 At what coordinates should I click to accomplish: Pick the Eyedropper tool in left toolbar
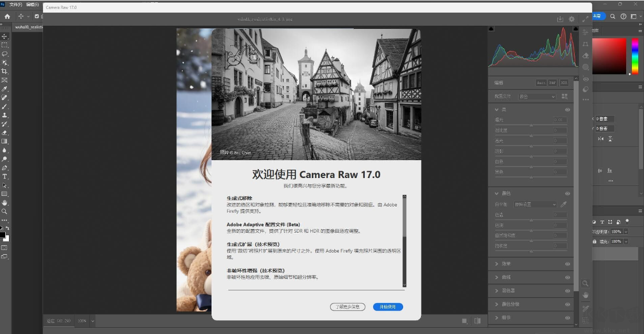click(5, 89)
